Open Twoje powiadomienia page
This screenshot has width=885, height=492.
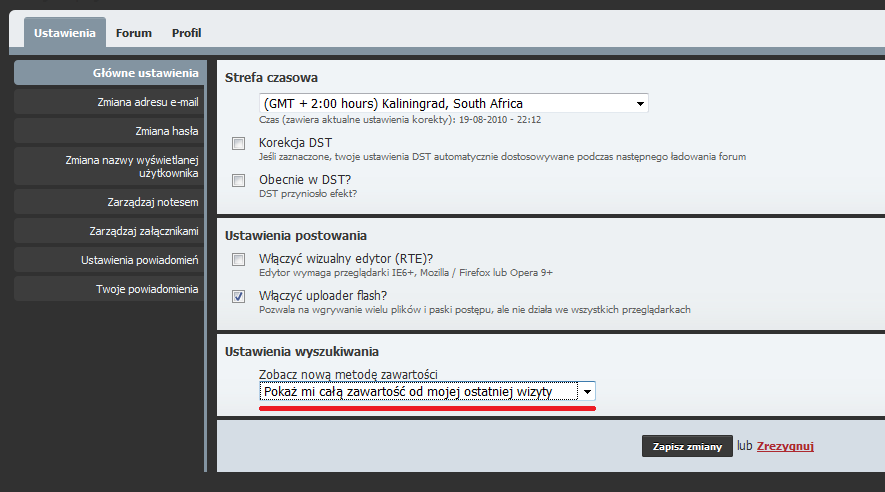point(109,289)
